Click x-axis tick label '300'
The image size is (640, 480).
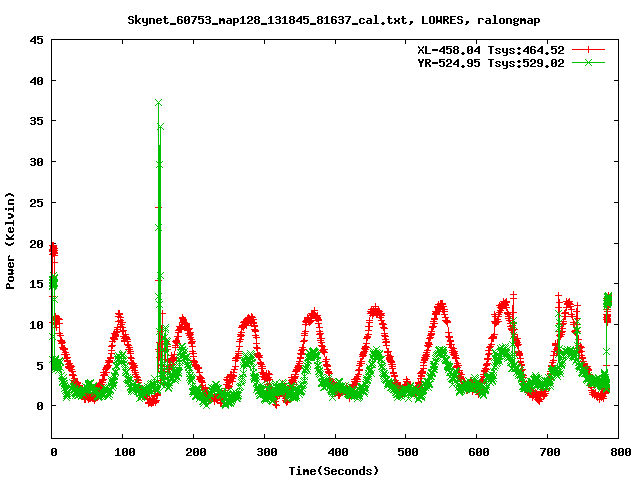pos(266,452)
